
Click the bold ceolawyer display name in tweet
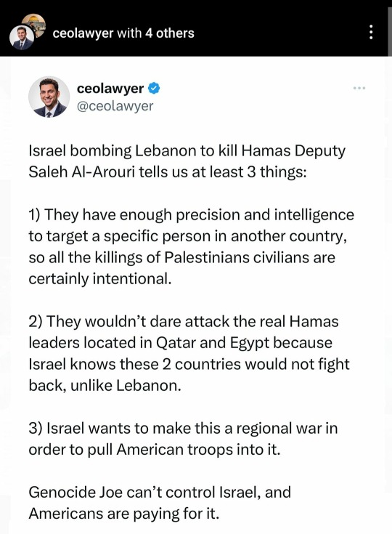coord(110,89)
